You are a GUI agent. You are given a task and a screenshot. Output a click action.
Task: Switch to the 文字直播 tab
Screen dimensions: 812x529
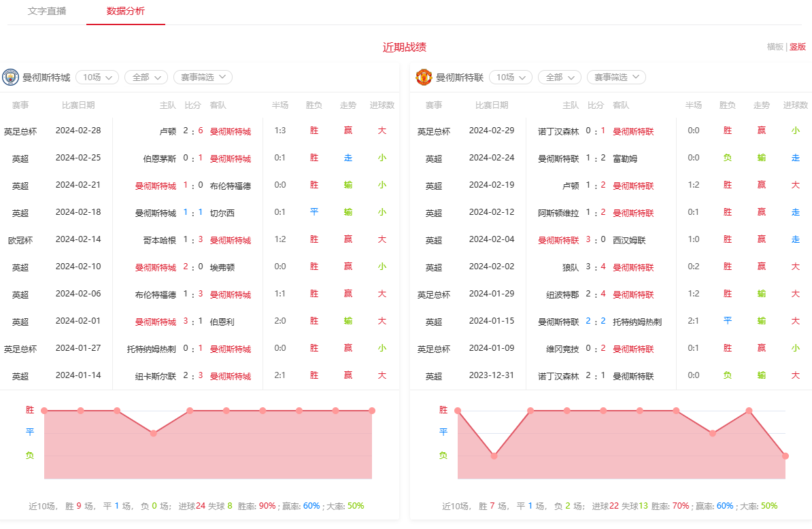click(47, 12)
